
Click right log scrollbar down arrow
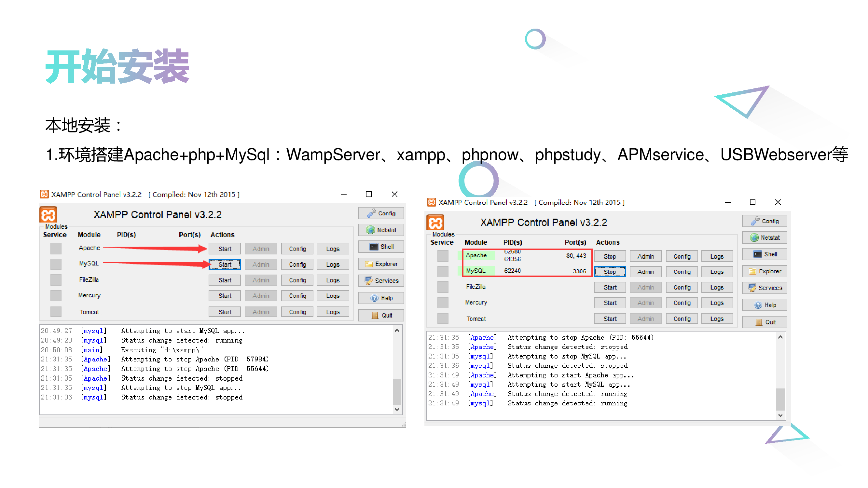(x=780, y=415)
